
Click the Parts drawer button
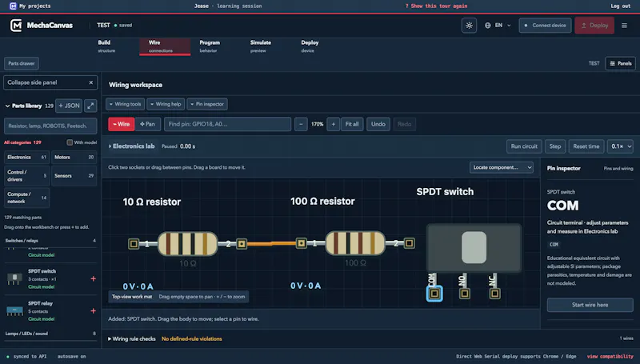(22, 63)
